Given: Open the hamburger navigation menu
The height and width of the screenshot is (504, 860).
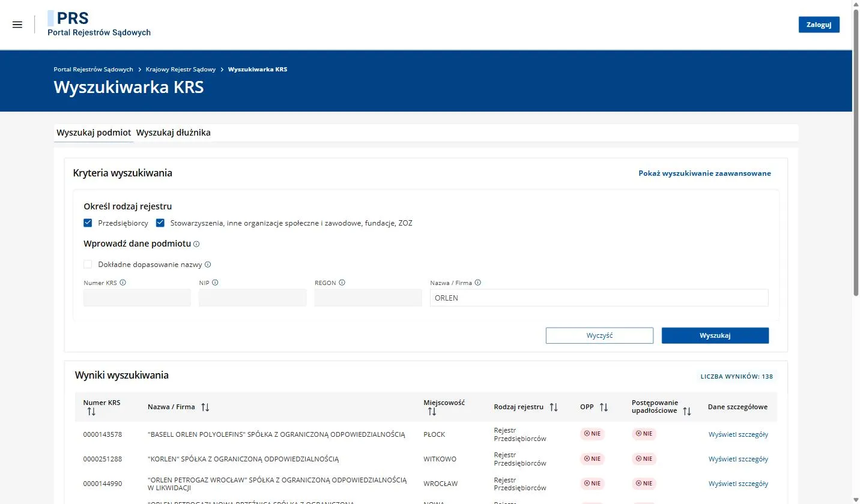Looking at the screenshot, I should coord(17,25).
